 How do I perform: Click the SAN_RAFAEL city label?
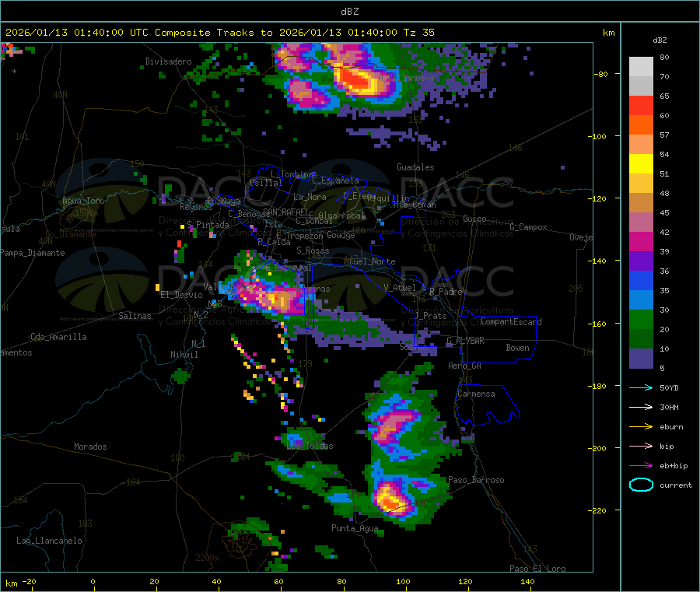[286, 212]
